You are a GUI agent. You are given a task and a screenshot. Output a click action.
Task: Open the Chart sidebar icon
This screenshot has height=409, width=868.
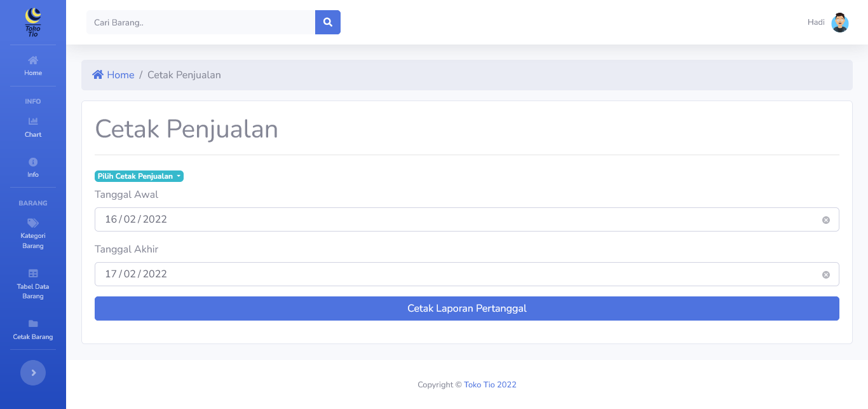pos(33,121)
